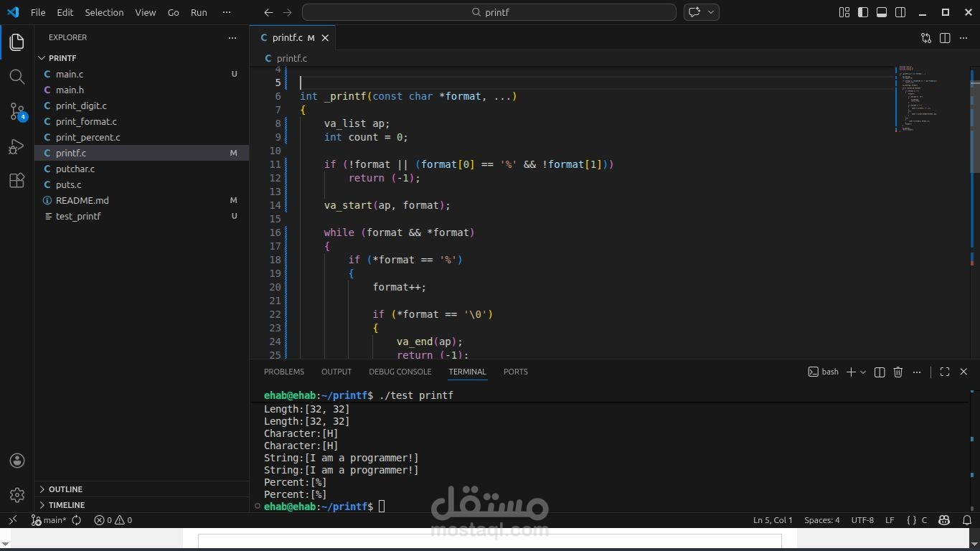Change encoding via UTF-8
This screenshot has height=551, width=980.
click(862, 520)
